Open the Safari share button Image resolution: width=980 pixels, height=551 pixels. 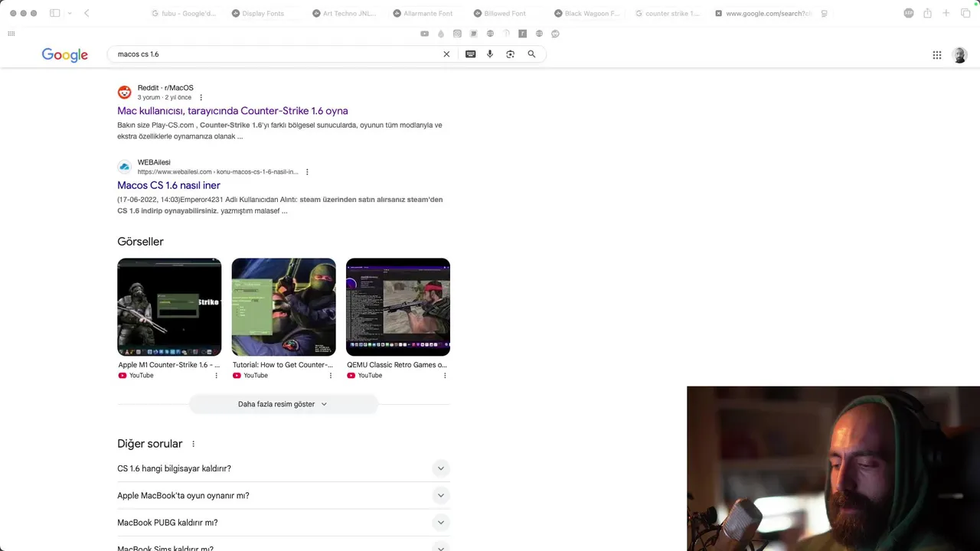click(927, 13)
